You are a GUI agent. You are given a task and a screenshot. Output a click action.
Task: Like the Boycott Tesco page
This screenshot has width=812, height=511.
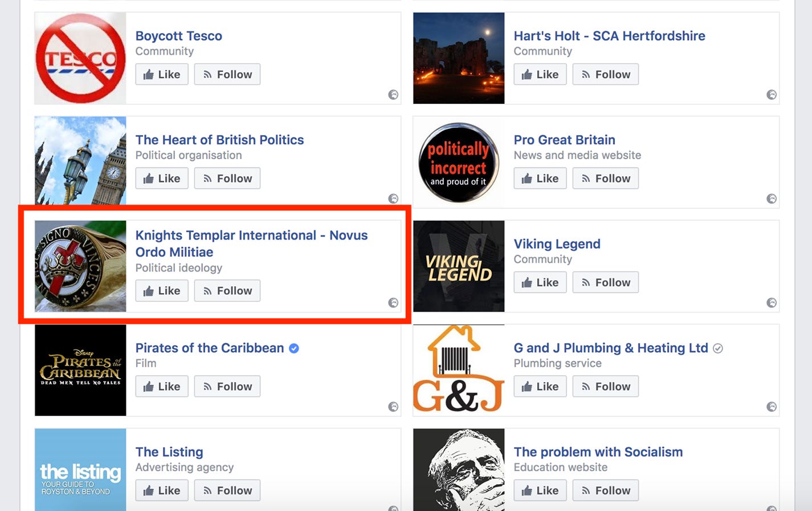162,74
